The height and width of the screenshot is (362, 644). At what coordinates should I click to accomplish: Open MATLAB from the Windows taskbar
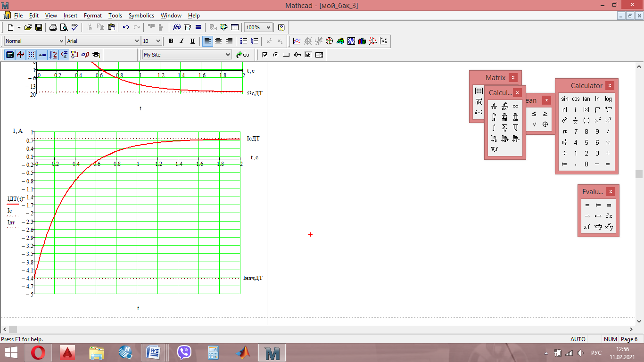(243, 353)
